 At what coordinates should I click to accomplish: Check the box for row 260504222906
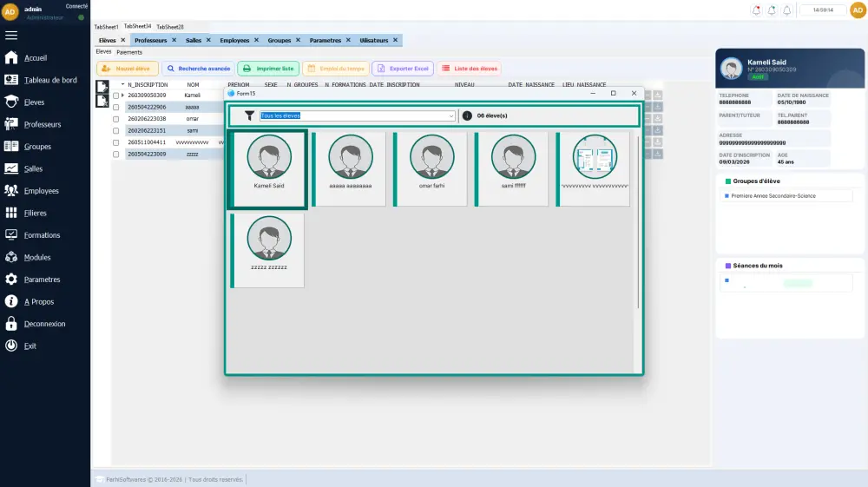115,108
